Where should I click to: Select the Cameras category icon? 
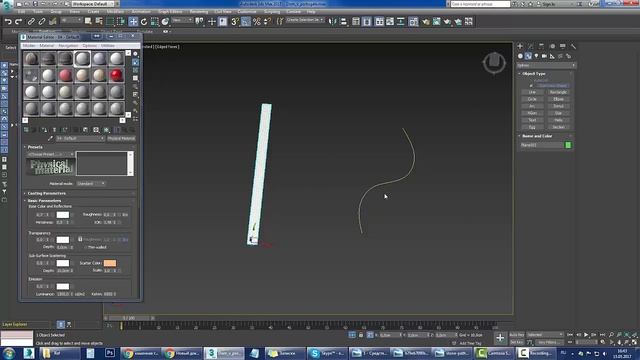(544, 56)
